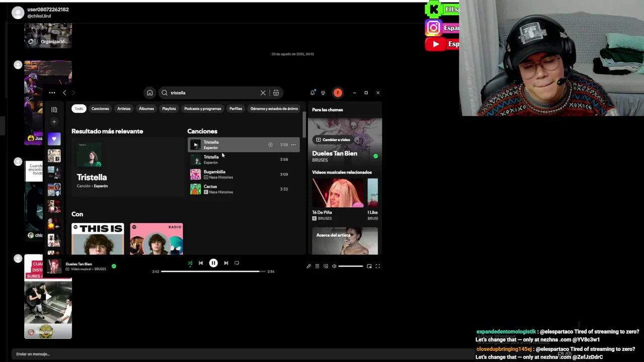Open Spotify notifications bell

click(312, 93)
